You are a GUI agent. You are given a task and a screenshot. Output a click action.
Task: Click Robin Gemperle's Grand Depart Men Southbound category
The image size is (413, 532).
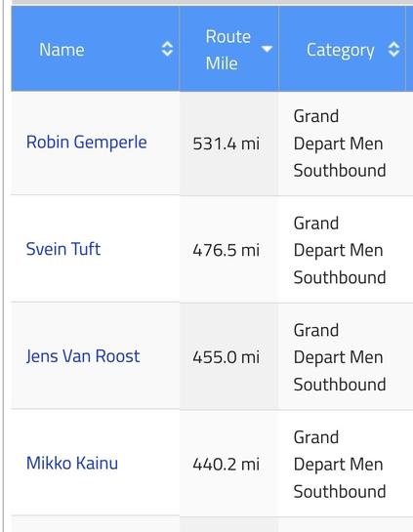tap(340, 143)
